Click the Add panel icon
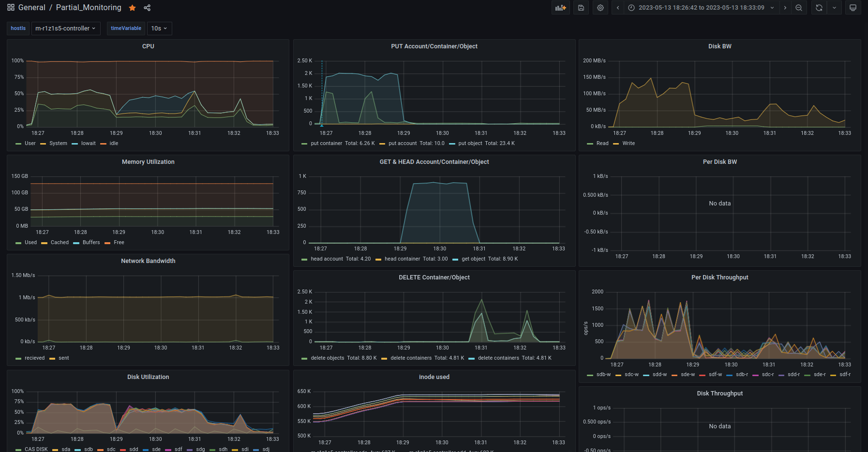Screen dimensions: 868x452 pos(560,8)
